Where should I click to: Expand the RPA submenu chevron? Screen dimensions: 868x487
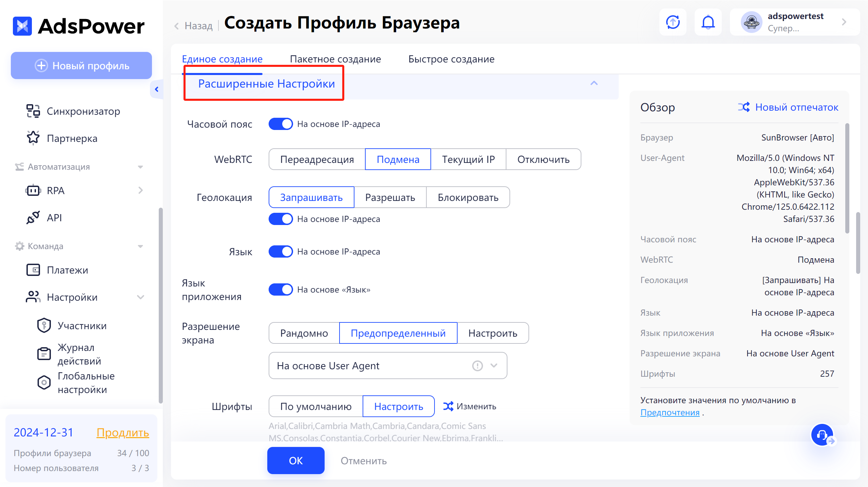click(x=140, y=190)
